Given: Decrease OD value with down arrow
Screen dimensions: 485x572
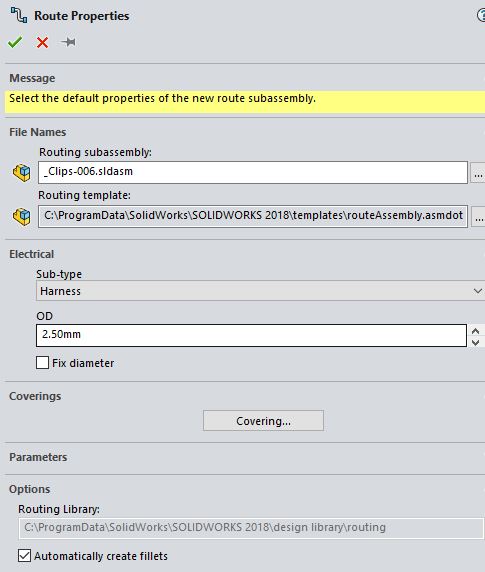Looking at the screenshot, I should pos(476,342).
